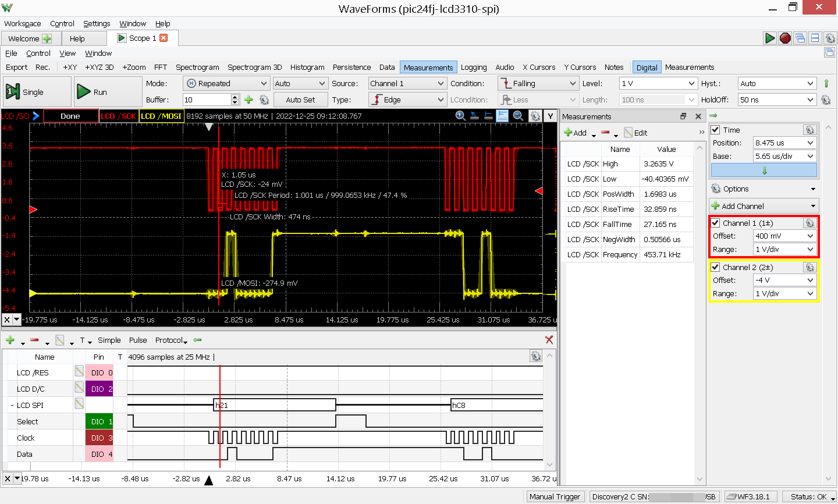The height and width of the screenshot is (504, 838).
Task: Click the red Stop all instruments icon
Action: point(785,38)
